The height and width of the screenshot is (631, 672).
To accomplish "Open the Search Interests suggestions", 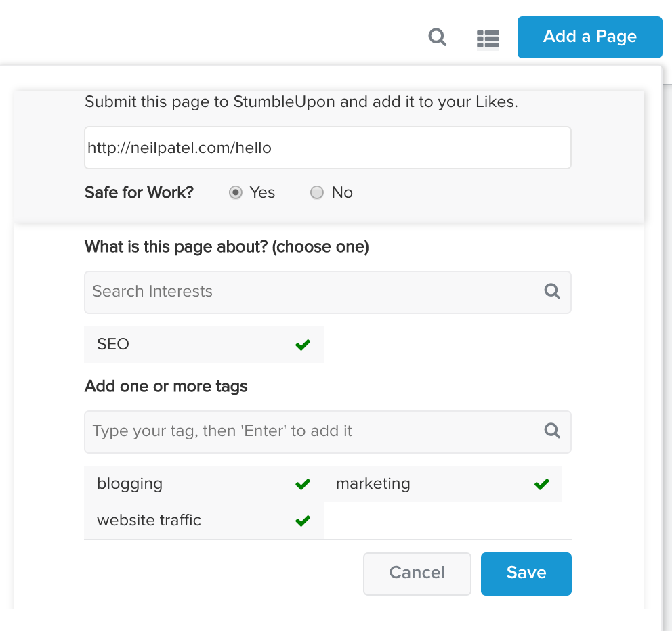I will click(x=271, y=292).
